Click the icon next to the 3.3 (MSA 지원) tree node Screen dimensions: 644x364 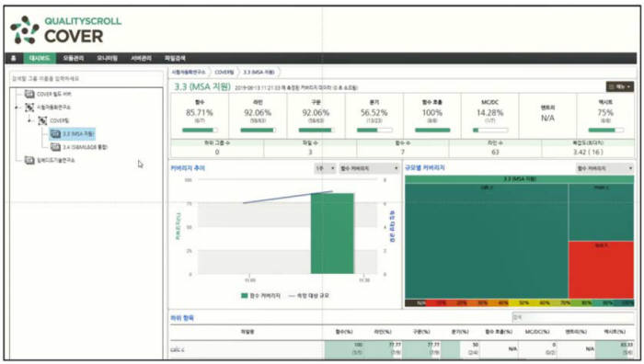[x=55, y=134]
